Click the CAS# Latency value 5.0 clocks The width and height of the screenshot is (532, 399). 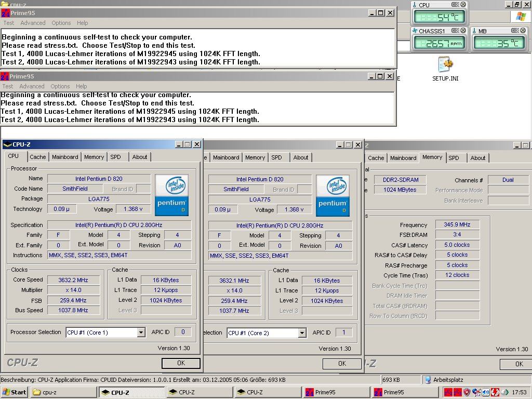coord(457,245)
